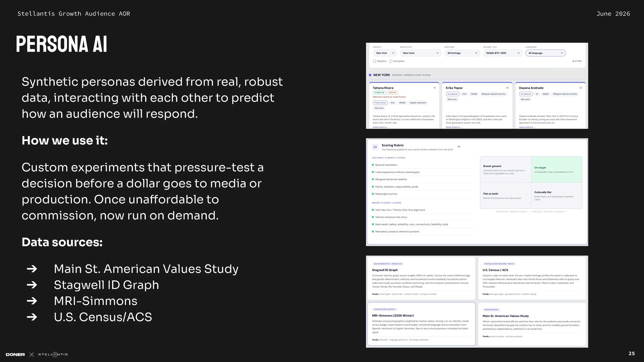Select Ecuadorian tag on Dayana Andrade card
The image size is (644, 362).
point(526,94)
